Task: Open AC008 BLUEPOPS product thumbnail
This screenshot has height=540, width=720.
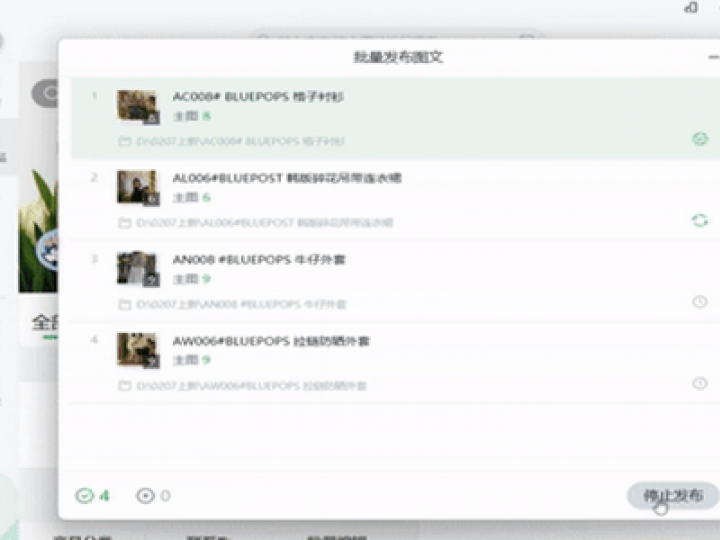Action: 138,106
